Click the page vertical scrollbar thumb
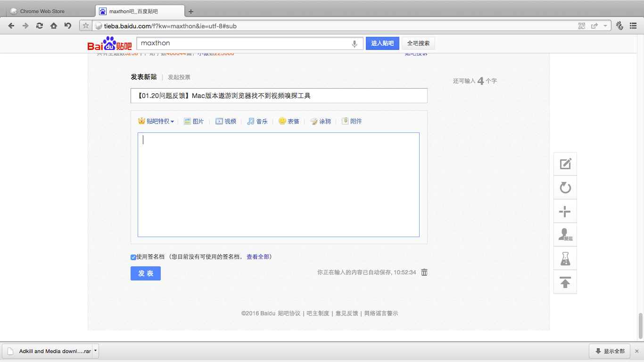Viewport: 644px width, 362px height. point(640,326)
